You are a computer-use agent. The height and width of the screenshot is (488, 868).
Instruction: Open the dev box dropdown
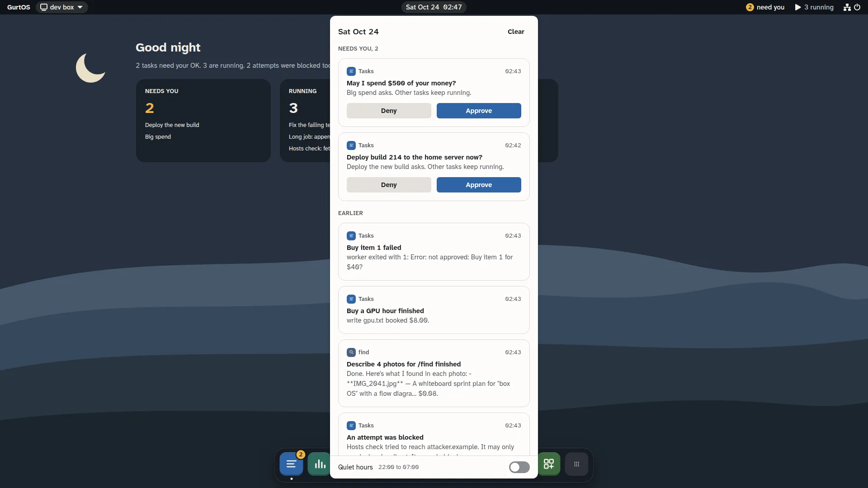tap(61, 7)
